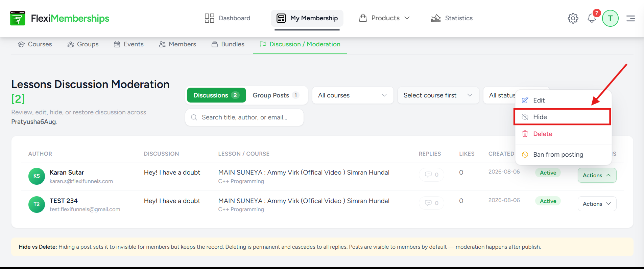Switch to the Events tab
This screenshot has width=644, height=269.
tap(129, 44)
